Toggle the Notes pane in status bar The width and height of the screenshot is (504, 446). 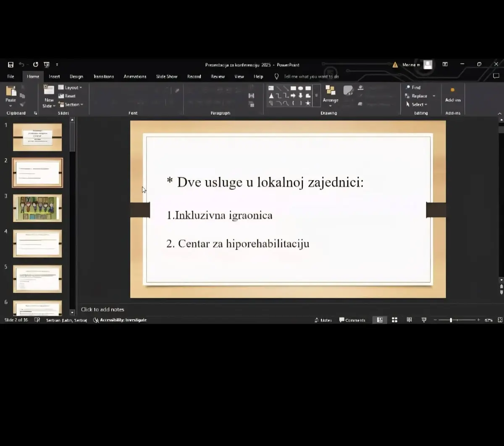323,320
